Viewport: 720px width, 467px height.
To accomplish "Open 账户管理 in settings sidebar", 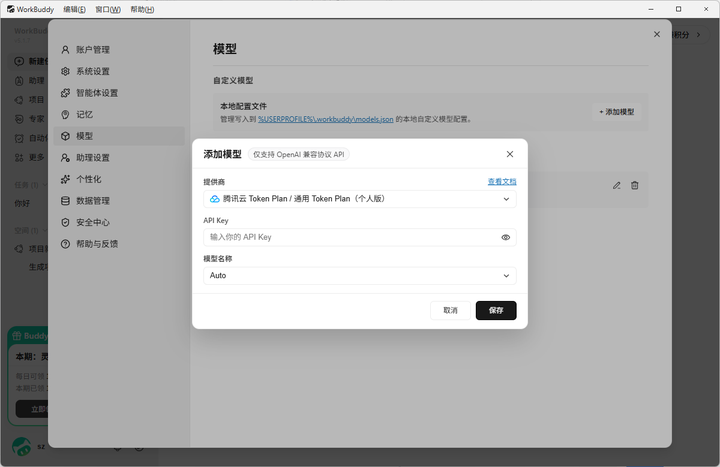I will pyautogui.click(x=119, y=50).
